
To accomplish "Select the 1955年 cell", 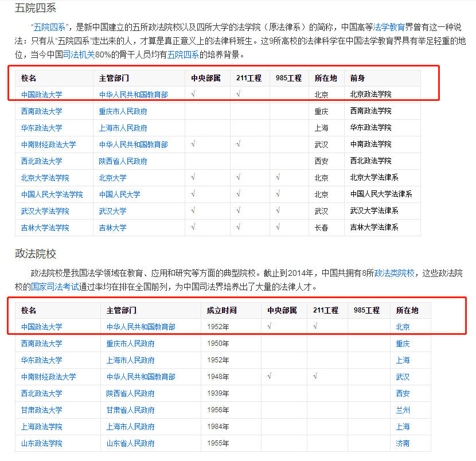I will (x=231, y=443).
